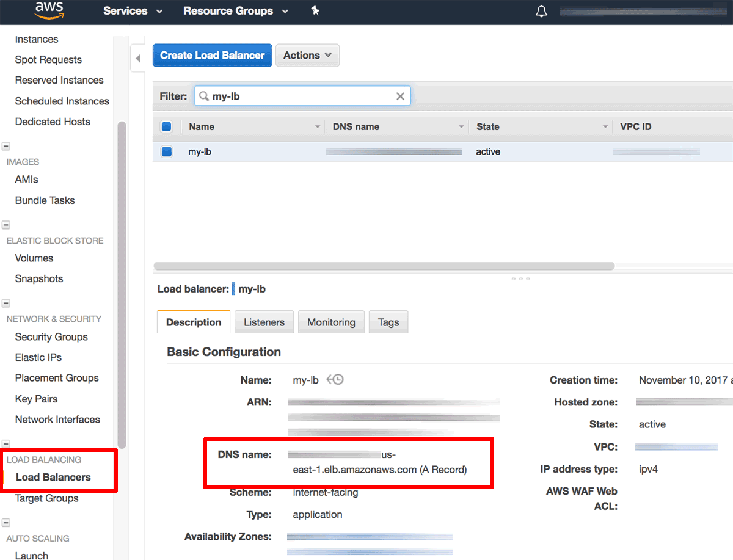Open Reserved Instances in sidebar

59,80
